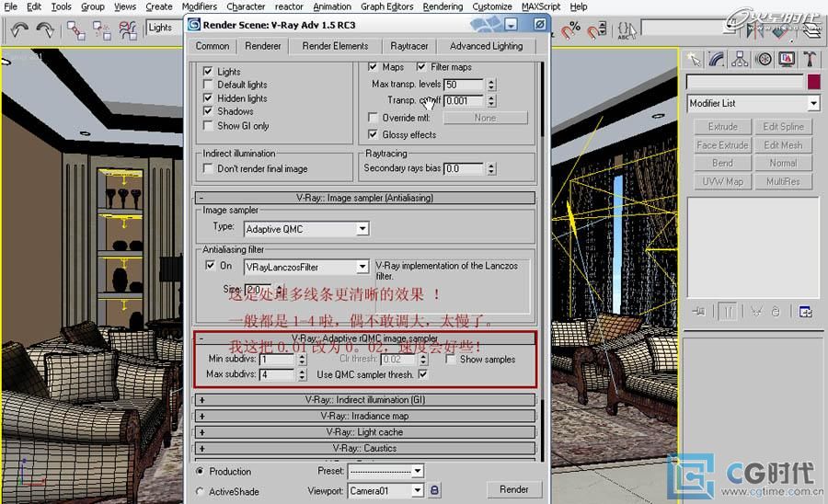
Task: Toggle the Hidden lights checkbox
Action: (208, 98)
